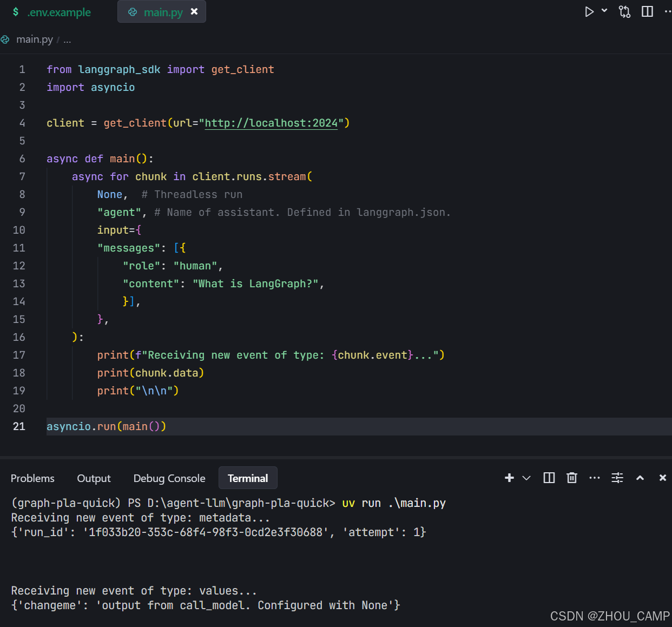Kill the terminal with the trash icon
Viewport: 672px width, 627px height.
point(571,478)
